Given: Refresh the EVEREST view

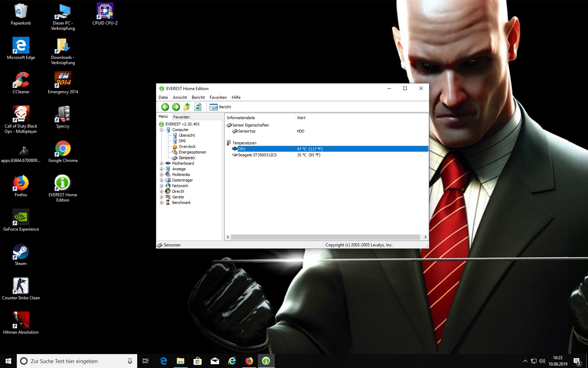Looking at the screenshot, I should [198, 107].
